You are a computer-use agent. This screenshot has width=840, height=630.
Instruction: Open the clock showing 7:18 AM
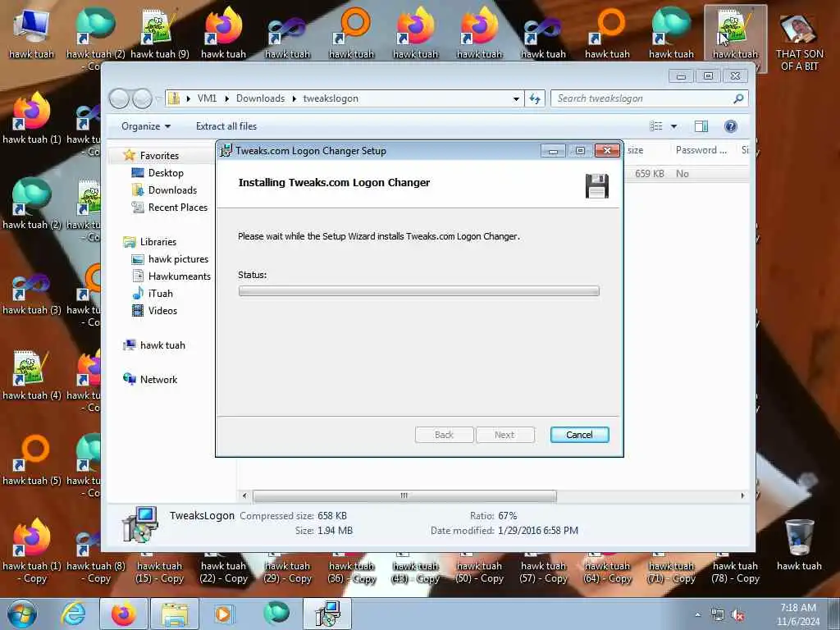tap(798, 614)
